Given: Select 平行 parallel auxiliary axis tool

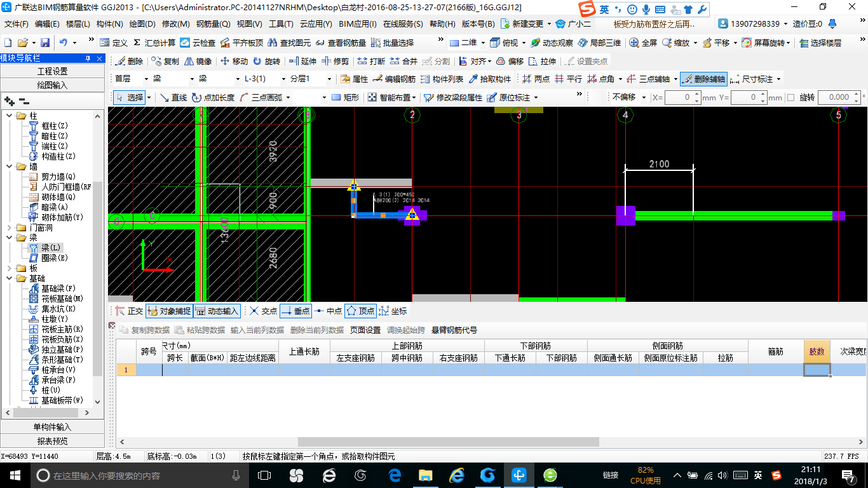Looking at the screenshot, I should tap(568, 79).
